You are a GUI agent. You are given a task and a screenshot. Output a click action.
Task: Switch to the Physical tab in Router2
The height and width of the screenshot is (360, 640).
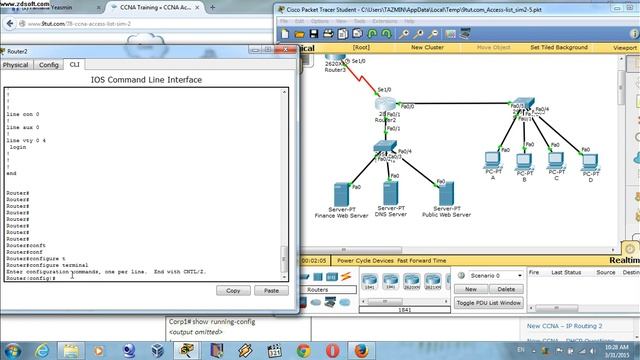(16, 65)
